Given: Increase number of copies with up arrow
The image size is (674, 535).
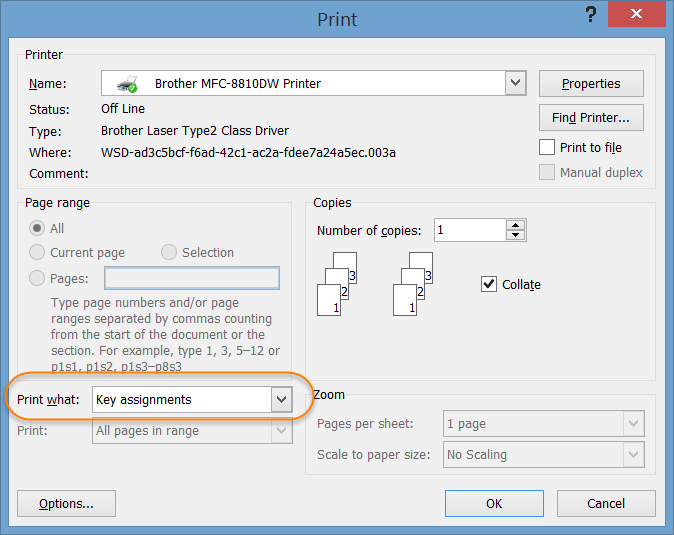Looking at the screenshot, I should [x=515, y=225].
